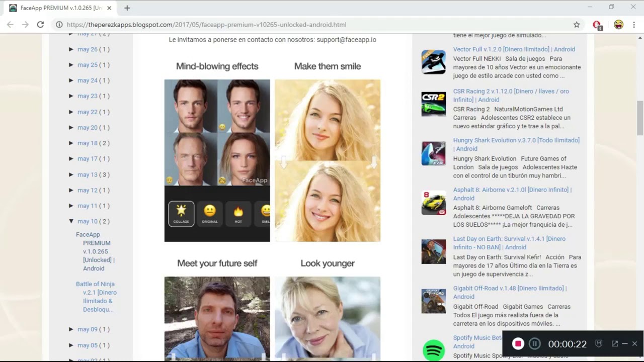
Task: Open CSR Racing 2 v.1.12.0 link
Action: click(x=511, y=96)
